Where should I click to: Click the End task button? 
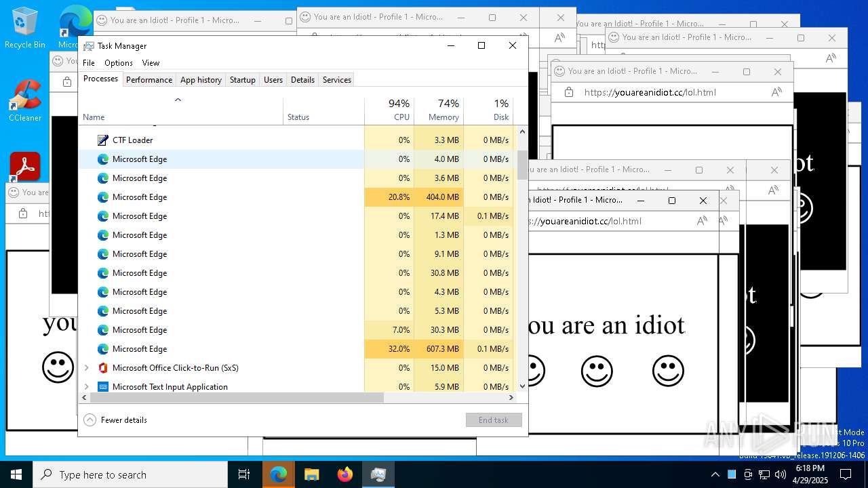pos(494,420)
